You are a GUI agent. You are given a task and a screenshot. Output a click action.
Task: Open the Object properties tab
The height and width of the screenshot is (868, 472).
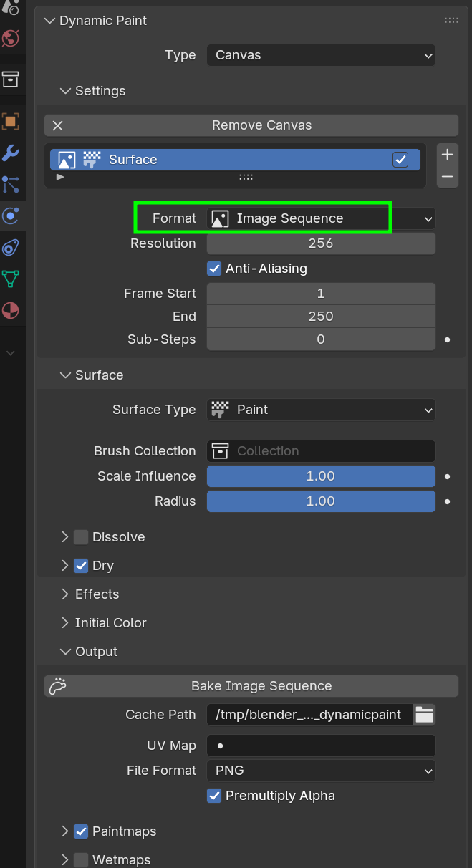tap(11, 121)
